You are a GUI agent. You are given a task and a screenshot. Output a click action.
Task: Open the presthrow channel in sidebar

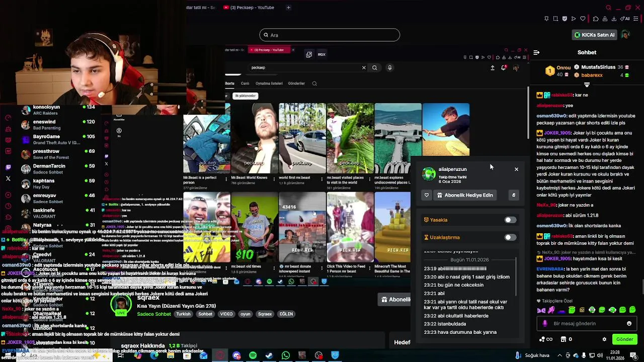tap(58, 154)
